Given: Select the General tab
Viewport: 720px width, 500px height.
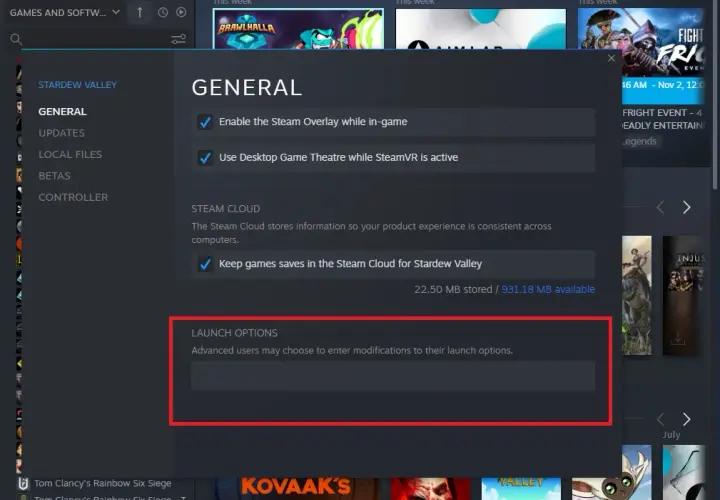Looking at the screenshot, I should (62, 112).
